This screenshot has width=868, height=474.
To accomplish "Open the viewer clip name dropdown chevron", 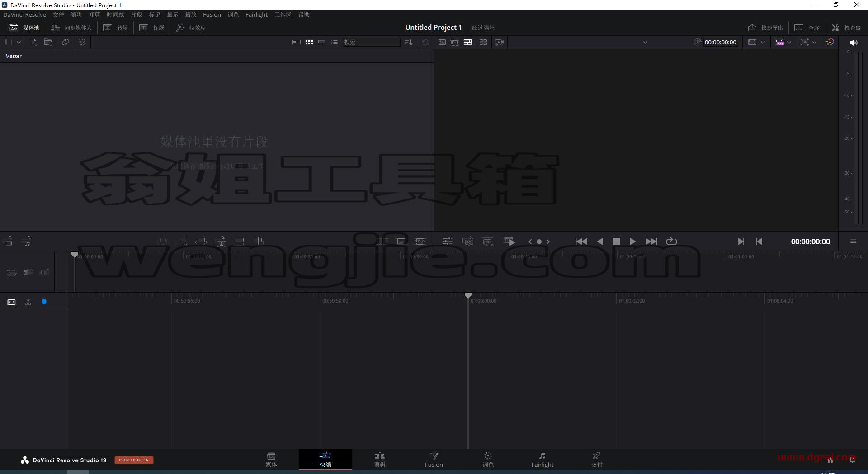I will (x=645, y=43).
